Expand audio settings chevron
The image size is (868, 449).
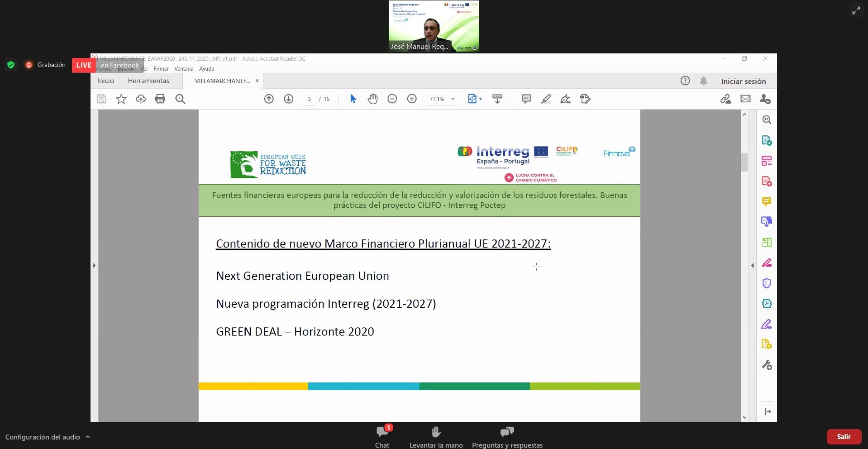point(88,437)
